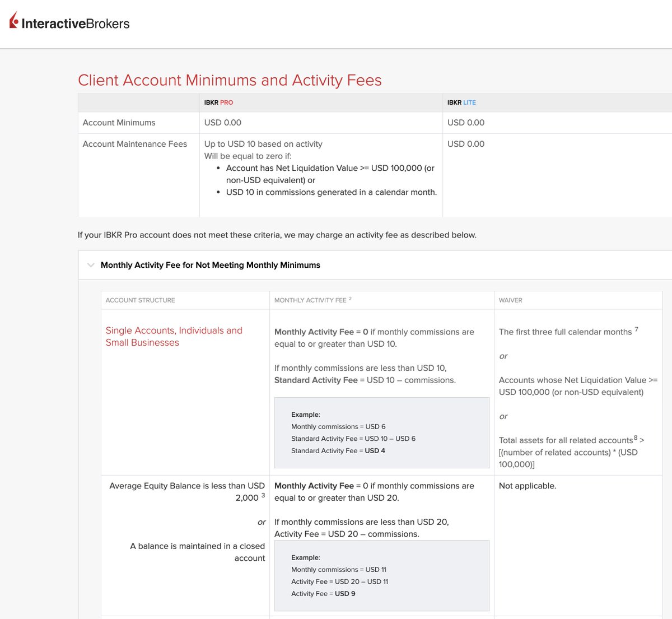
Task: Click 'Standard Activity Fee = USD 10 – commissions.' text
Action: (365, 380)
